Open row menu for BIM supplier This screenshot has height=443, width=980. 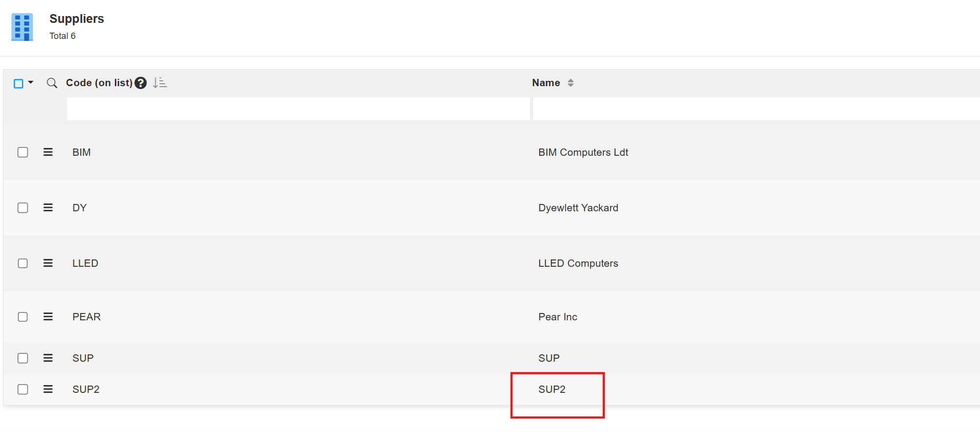tap(48, 152)
